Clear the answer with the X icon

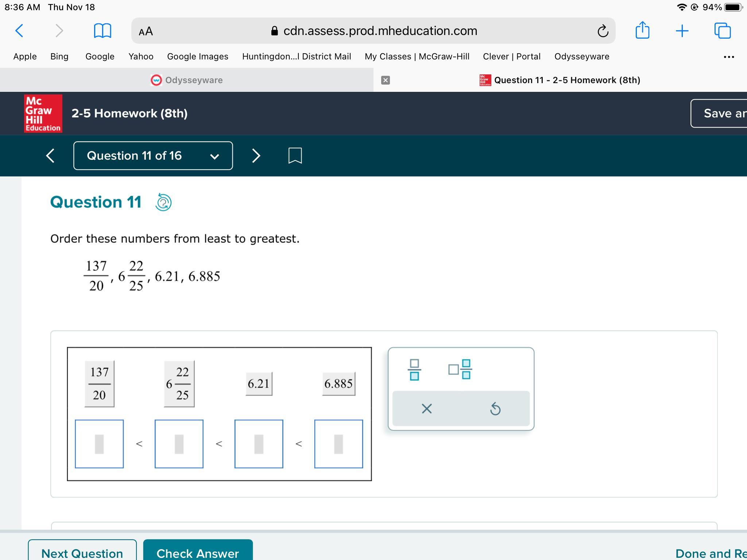(426, 409)
